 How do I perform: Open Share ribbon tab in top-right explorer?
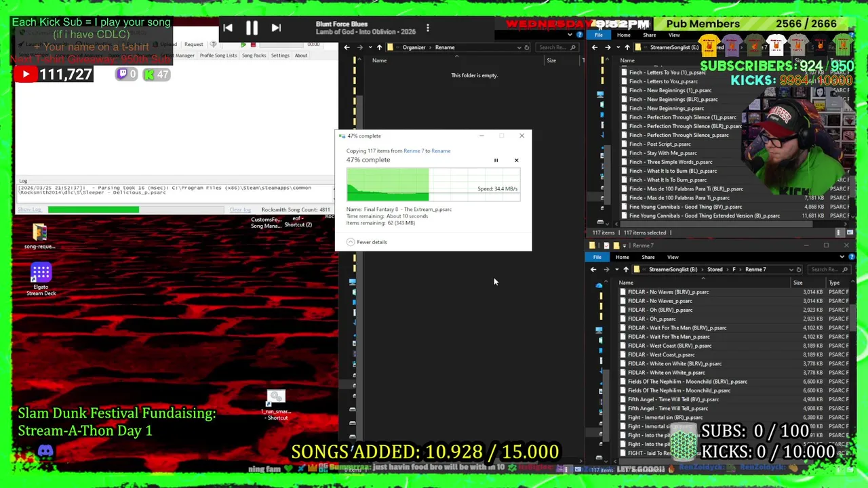(x=650, y=35)
